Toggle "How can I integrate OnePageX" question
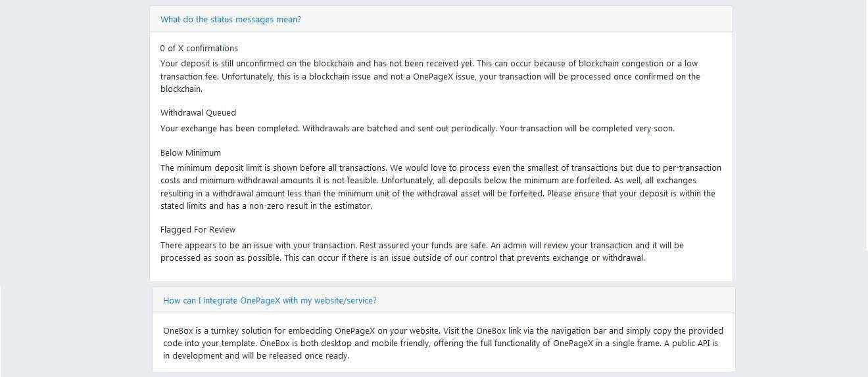 270,301
